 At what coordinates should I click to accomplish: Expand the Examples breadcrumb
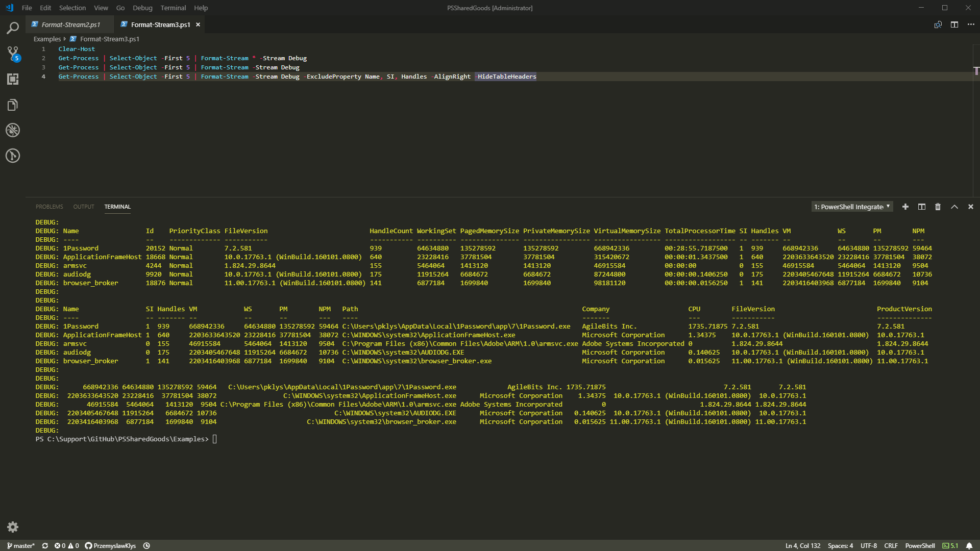(x=46, y=39)
